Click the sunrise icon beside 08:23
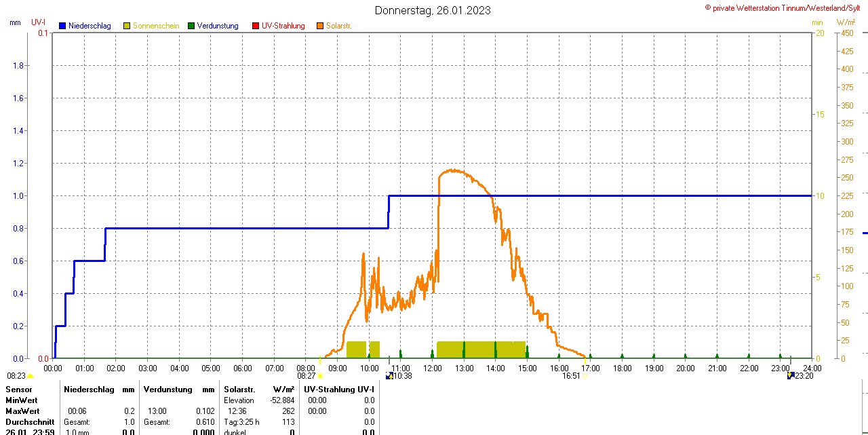 (30, 376)
